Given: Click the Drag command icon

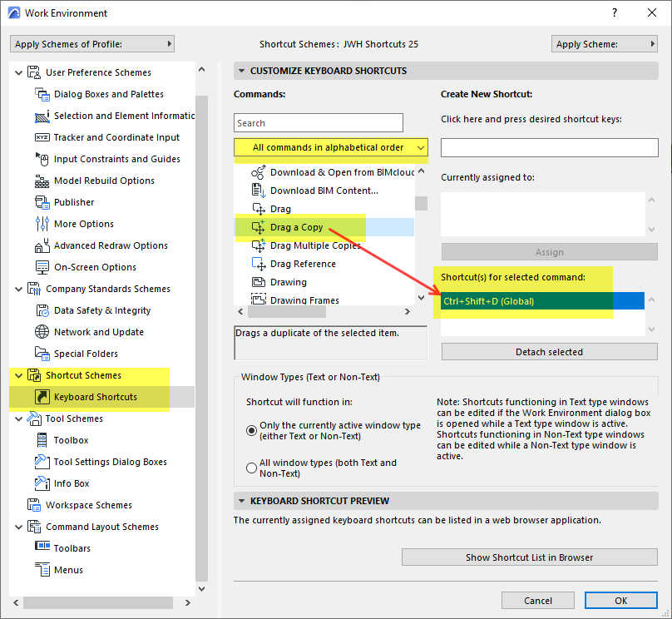Looking at the screenshot, I should [259, 209].
